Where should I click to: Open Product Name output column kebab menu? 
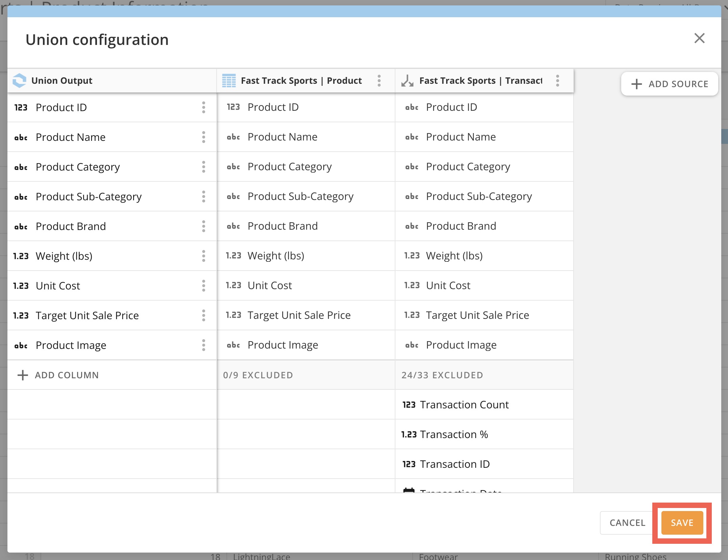pos(203,137)
